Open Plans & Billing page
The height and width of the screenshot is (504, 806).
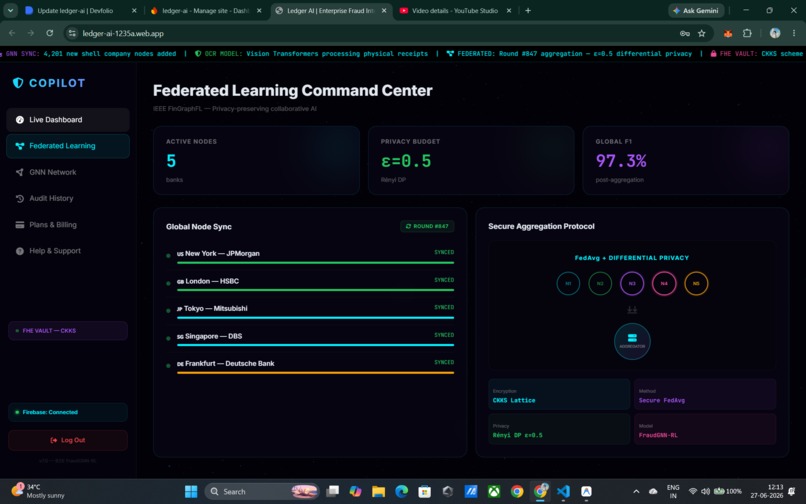tap(68, 225)
